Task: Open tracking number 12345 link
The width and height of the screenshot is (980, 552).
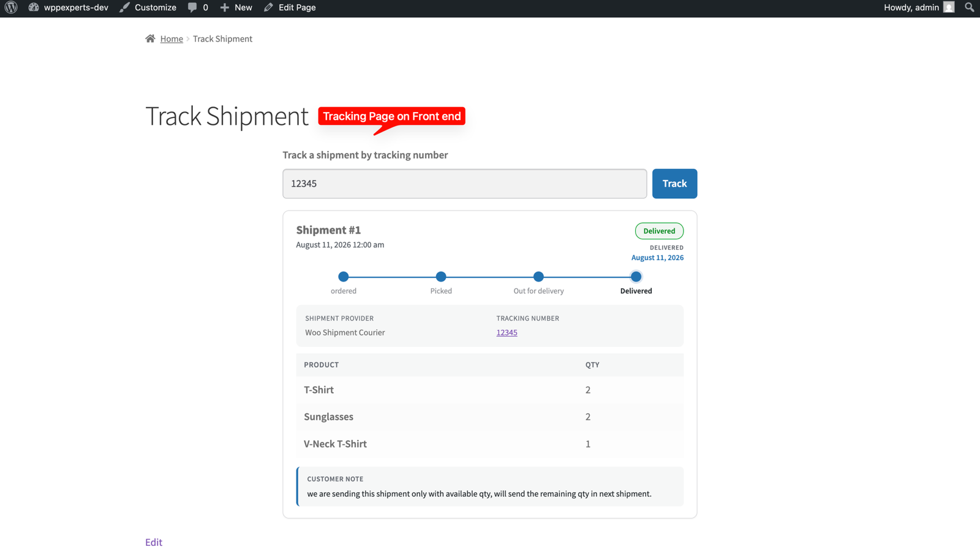Action: click(x=507, y=332)
